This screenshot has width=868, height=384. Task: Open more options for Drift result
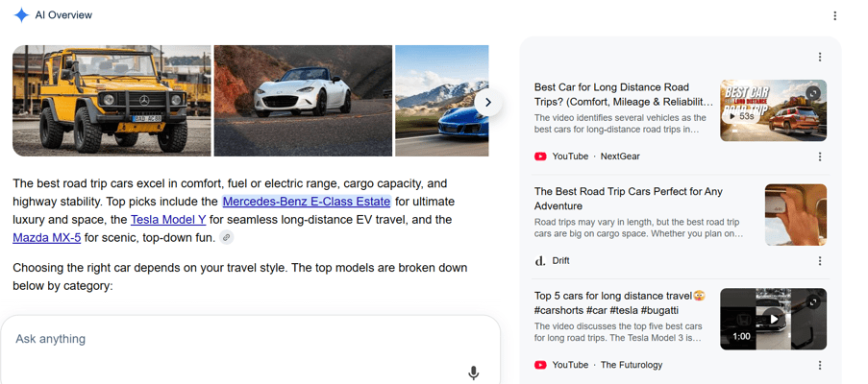click(x=820, y=261)
